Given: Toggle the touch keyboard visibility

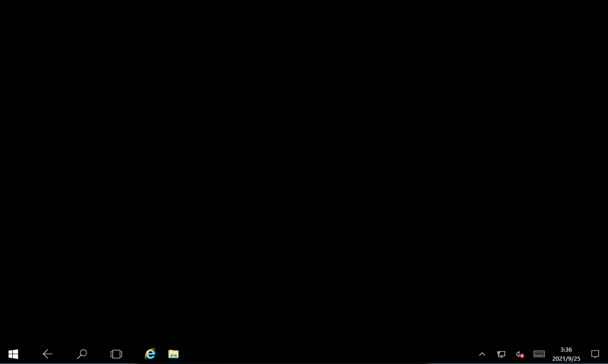Looking at the screenshot, I should [539, 354].
